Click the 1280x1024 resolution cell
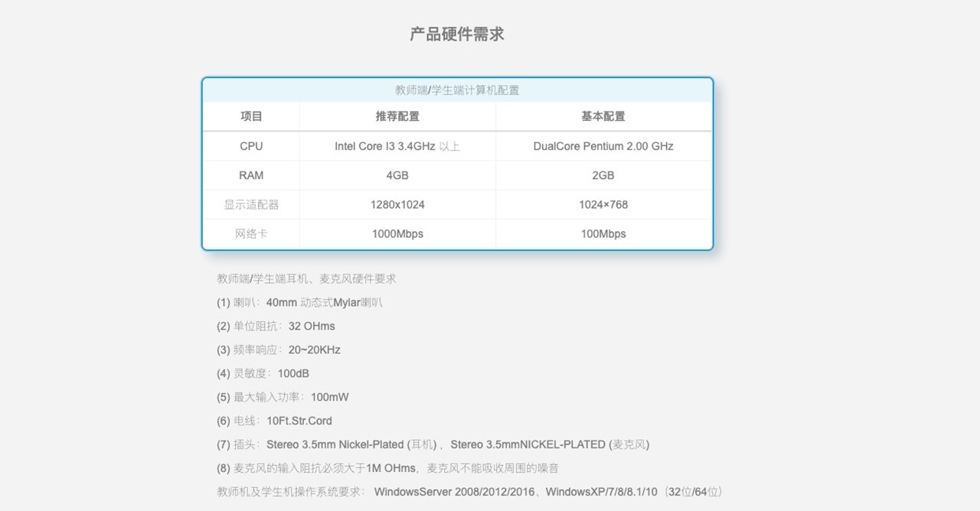The width and height of the screenshot is (980, 511). point(397,204)
